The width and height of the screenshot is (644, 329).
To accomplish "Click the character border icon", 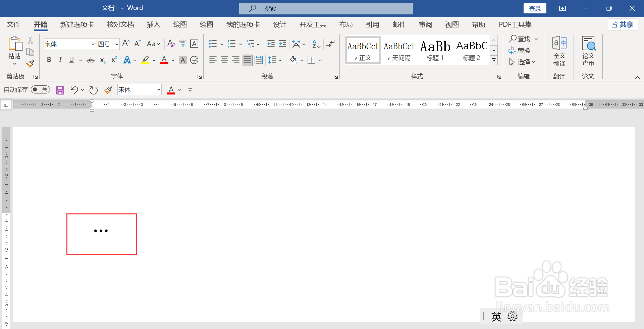I will coord(194,44).
